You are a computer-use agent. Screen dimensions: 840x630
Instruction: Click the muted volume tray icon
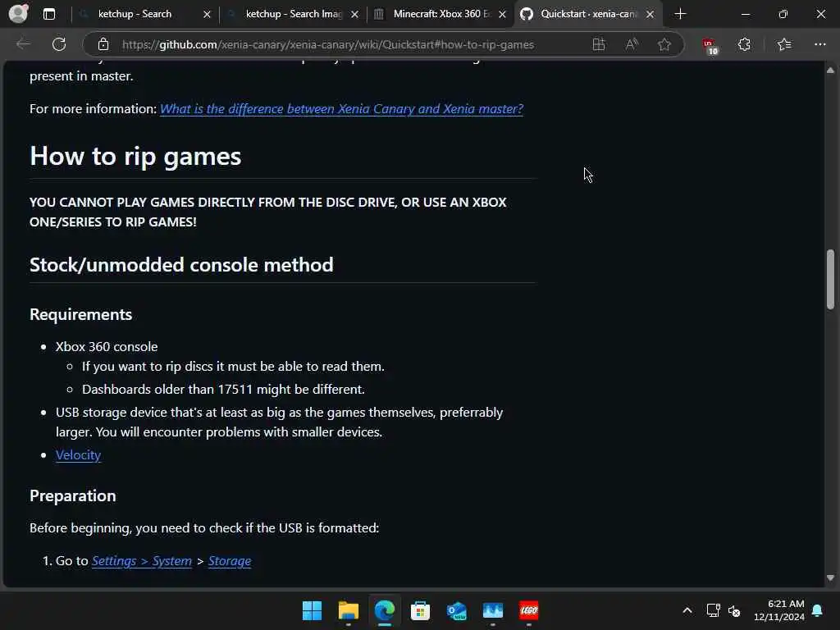(x=734, y=610)
